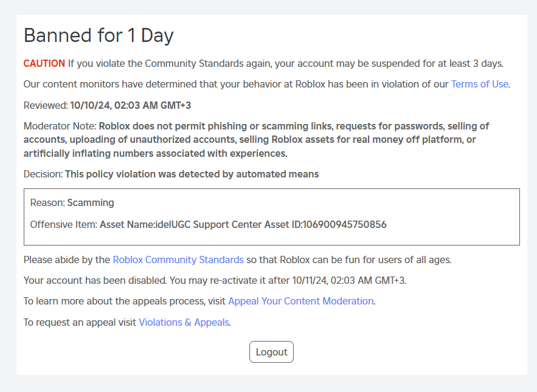This screenshot has height=392, width=537.
Task: Open the Terms of Use link
Action: click(x=479, y=84)
